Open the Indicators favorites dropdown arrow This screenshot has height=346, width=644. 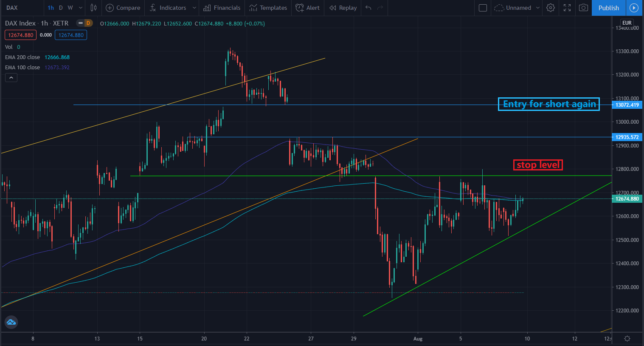click(x=194, y=8)
